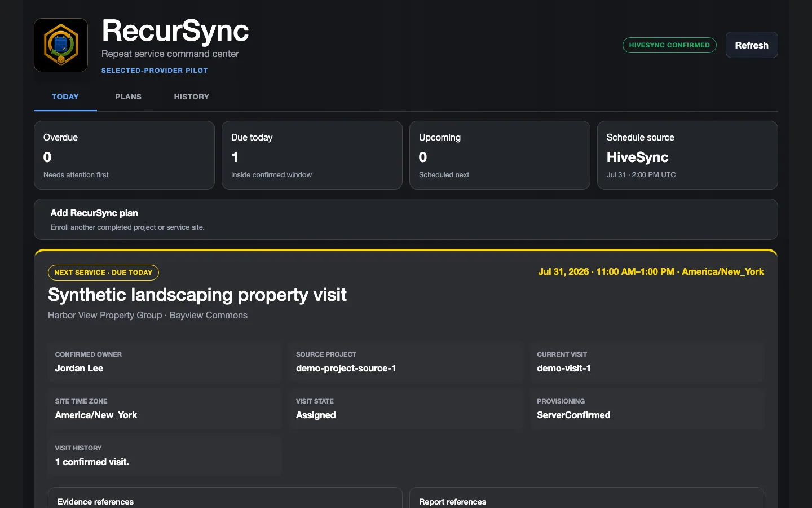The height and width of the screenshot is (508, 812).
Task: Open the Schedule source HiveSync card
Action: click(687, 155)
